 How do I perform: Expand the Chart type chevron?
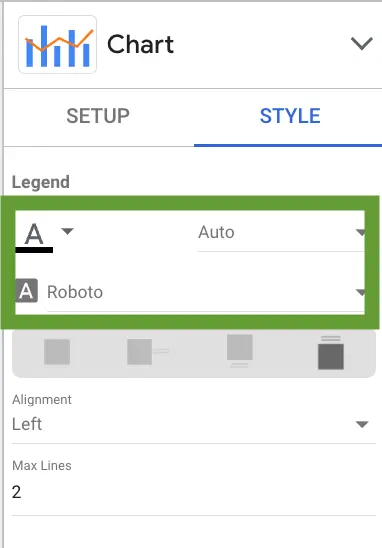(x=362, y=44)
